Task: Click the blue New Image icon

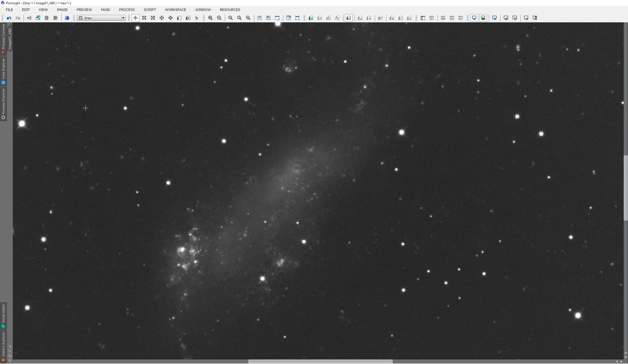Action: point(67,18)
